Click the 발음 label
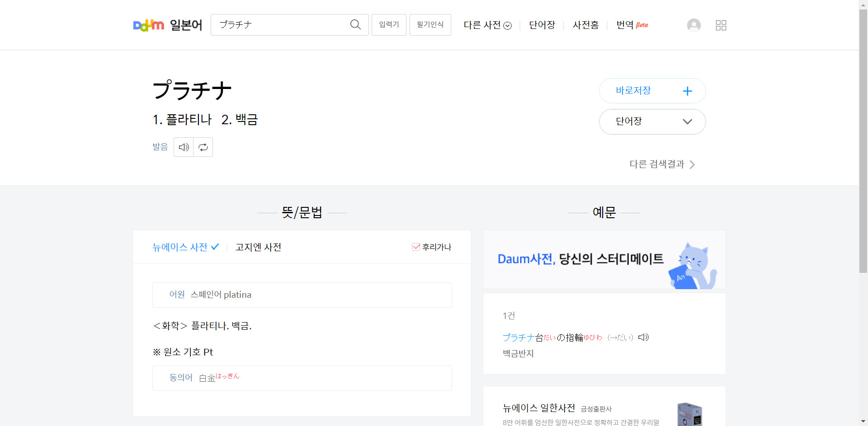 coord(160,147)
